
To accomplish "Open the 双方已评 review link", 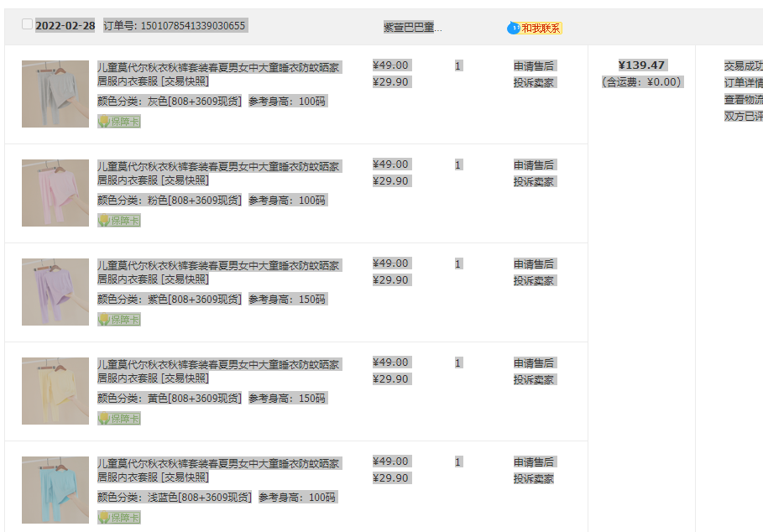I will click(744, 116).
